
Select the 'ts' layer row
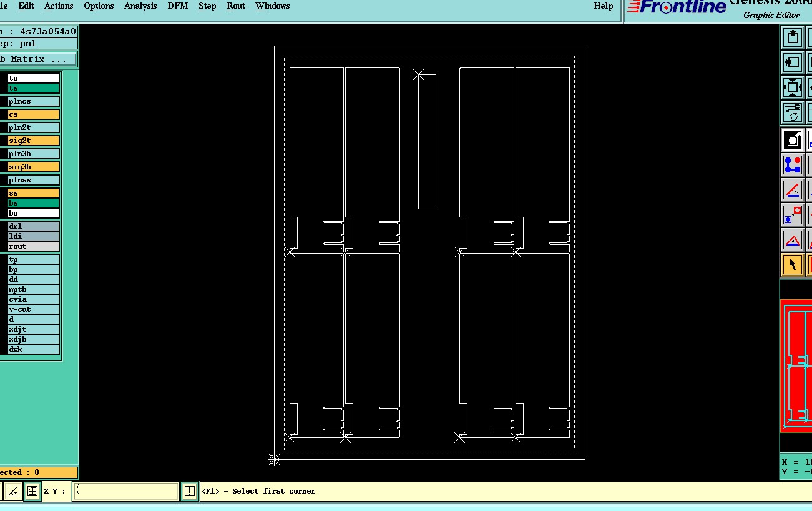coord(34,88)
